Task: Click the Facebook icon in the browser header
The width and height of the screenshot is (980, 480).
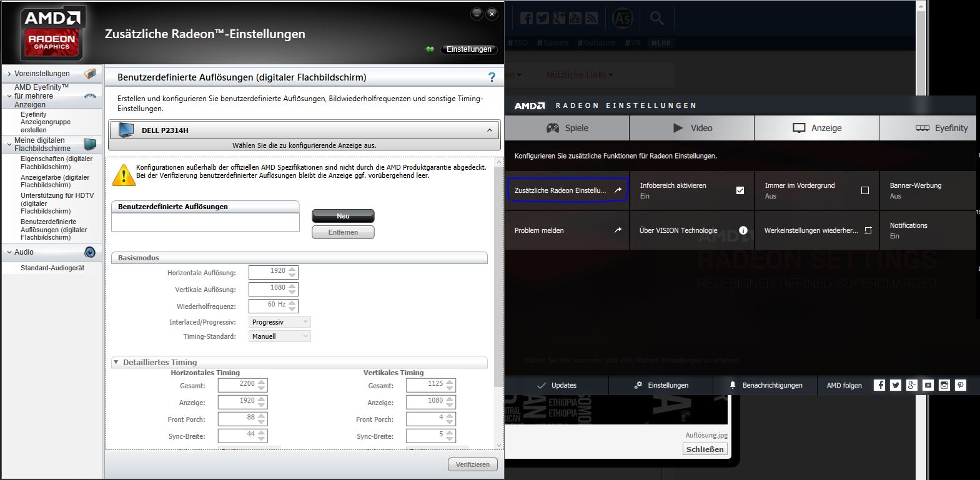Action: (527, 18)
